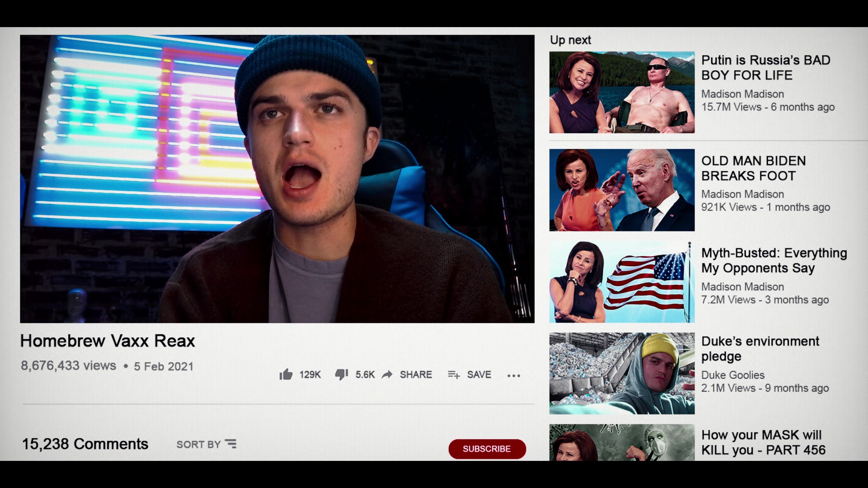The height and width of the screenshot is (488, 868).
Task: Click the share arrow icon
Action: [x=387, y=375]
